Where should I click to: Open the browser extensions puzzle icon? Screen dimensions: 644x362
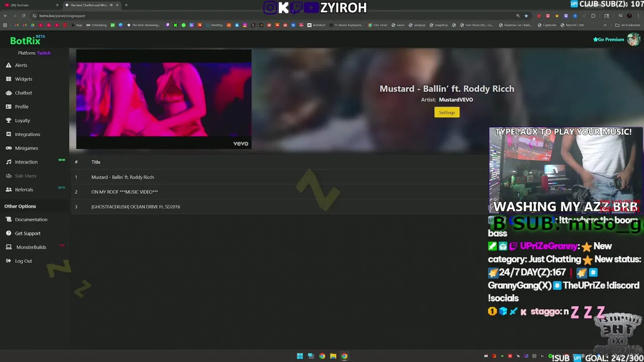pos(593,16)
